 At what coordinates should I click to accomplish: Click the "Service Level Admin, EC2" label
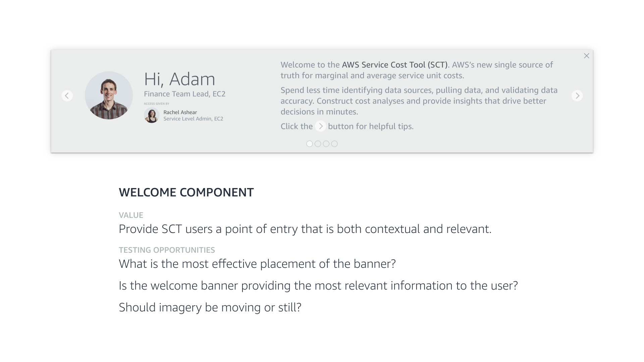pyautogui.click(x=193, y=119)
